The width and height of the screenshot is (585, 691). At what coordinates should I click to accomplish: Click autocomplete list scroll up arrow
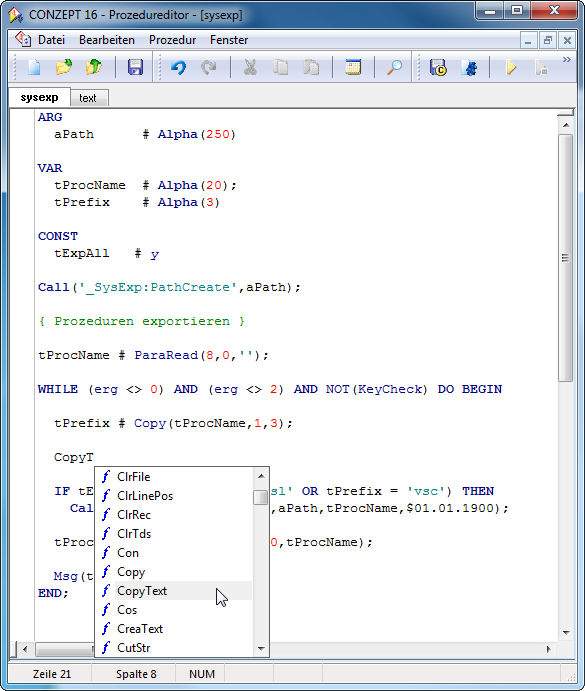tap(261, 476)
